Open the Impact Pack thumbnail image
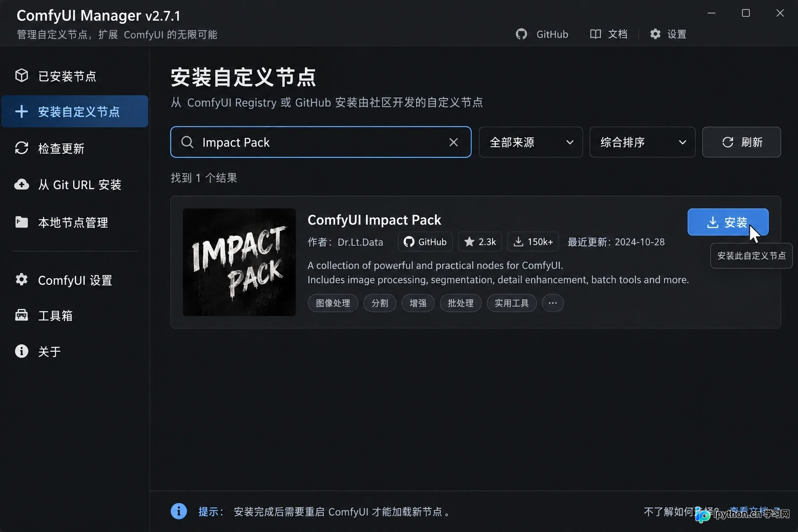The image size is (798, 532). click(x=239, y=262)
